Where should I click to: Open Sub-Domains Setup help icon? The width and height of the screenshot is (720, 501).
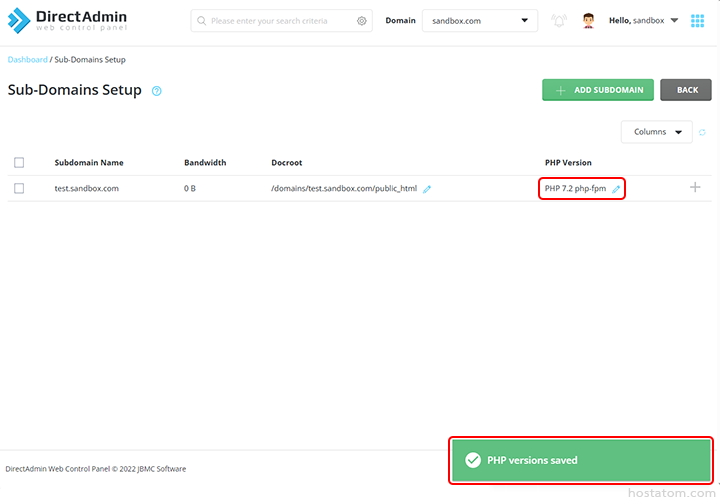[x=157, y=91]
